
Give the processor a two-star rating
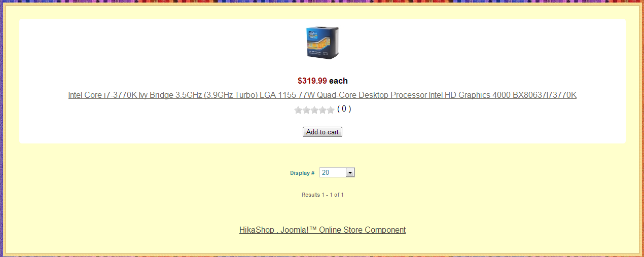tap(306, 110)
